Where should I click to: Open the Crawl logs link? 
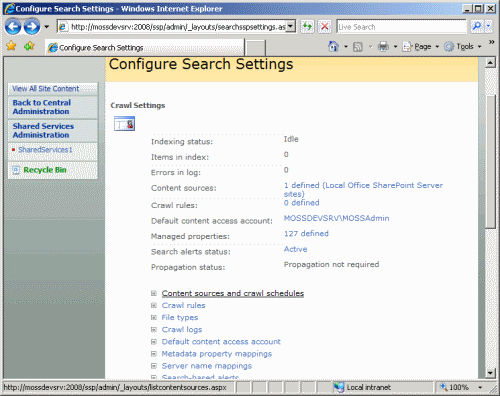click(x=182, y=329)
